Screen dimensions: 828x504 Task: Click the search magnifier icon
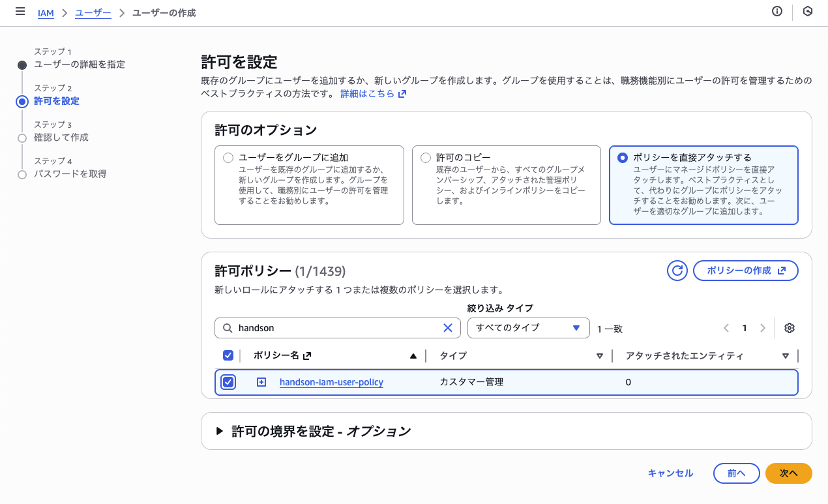pos(226,328)
